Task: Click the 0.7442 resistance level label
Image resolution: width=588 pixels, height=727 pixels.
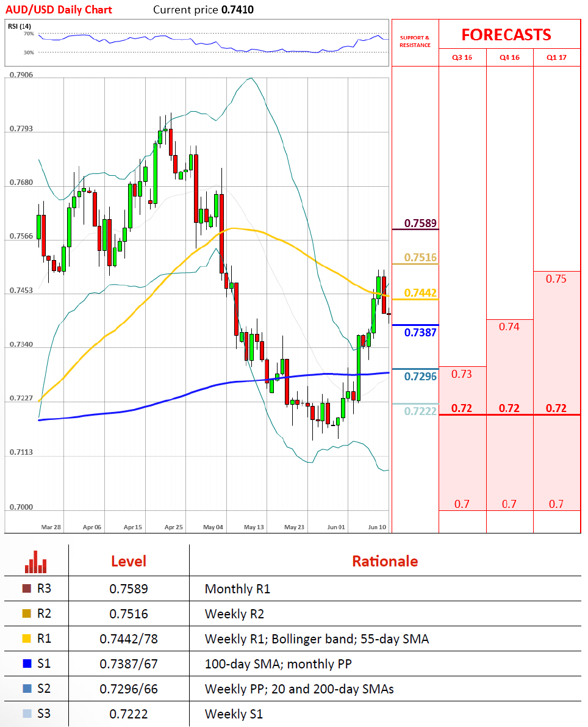Action: tap(420, 292)
